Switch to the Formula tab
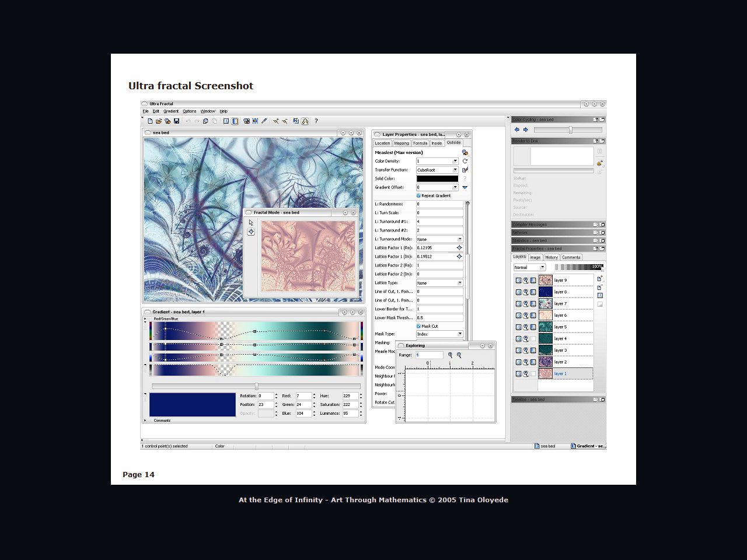The height and width of the screenshot is (560, 747). (x=420, y=143)
